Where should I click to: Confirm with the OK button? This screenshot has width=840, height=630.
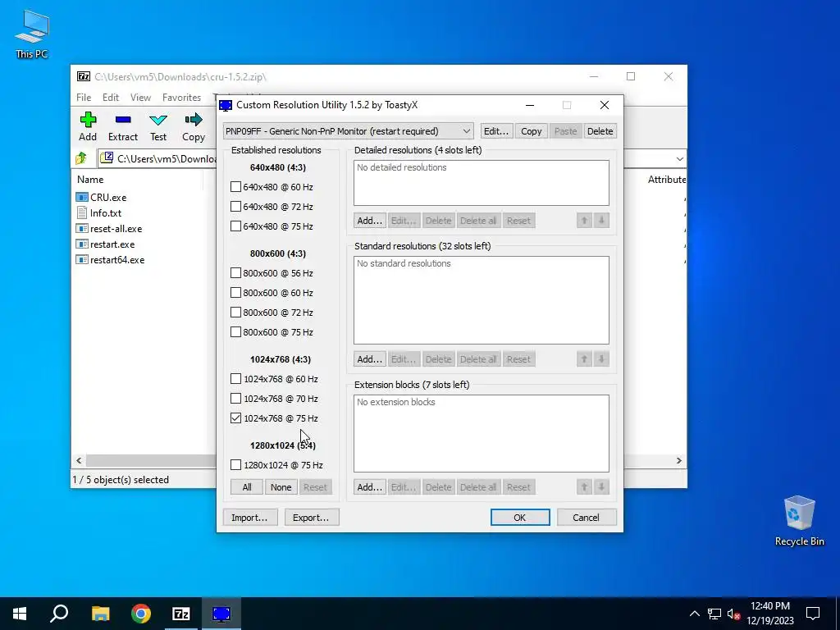coord(519,518)
